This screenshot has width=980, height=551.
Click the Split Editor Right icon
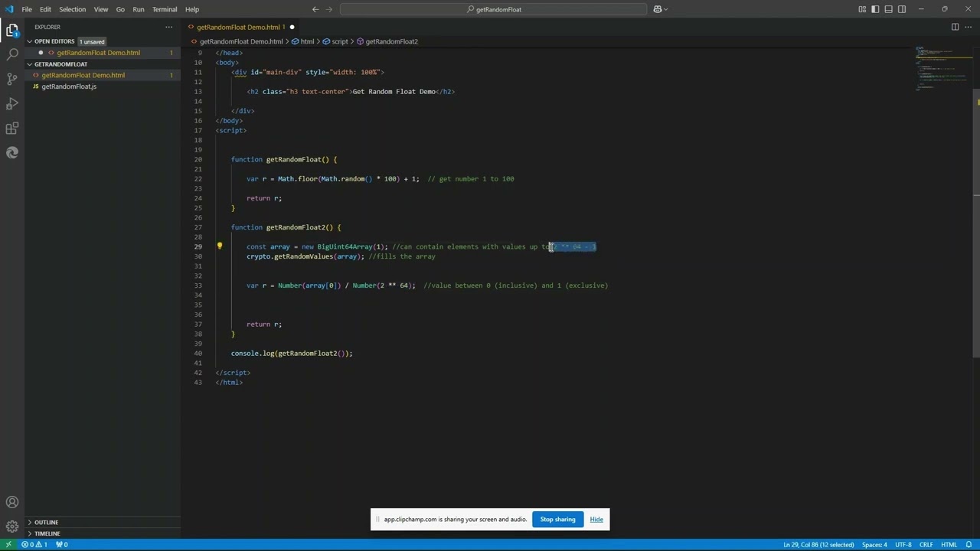coord(955,27)
